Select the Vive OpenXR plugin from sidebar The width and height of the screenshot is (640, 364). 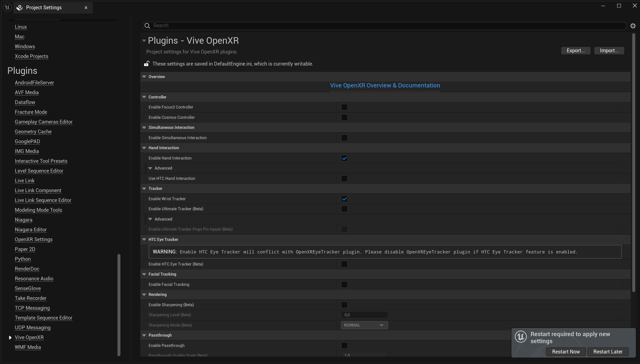coord(29,337)
